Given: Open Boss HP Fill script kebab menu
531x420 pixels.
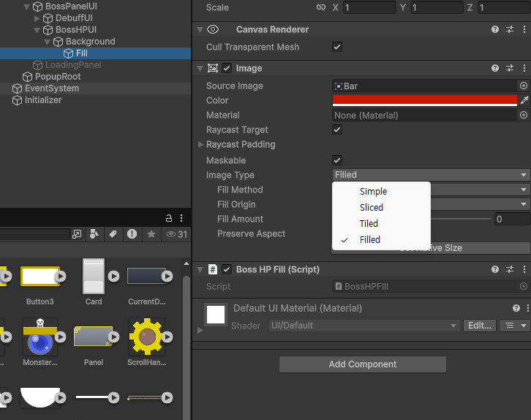Looking at the screenshot, I should point(524,269).
